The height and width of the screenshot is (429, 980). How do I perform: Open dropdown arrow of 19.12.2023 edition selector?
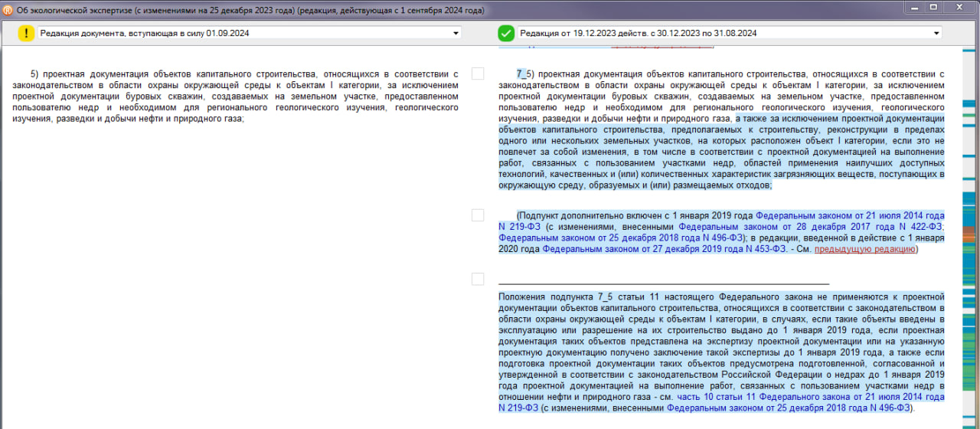click(x=936, y=33)
